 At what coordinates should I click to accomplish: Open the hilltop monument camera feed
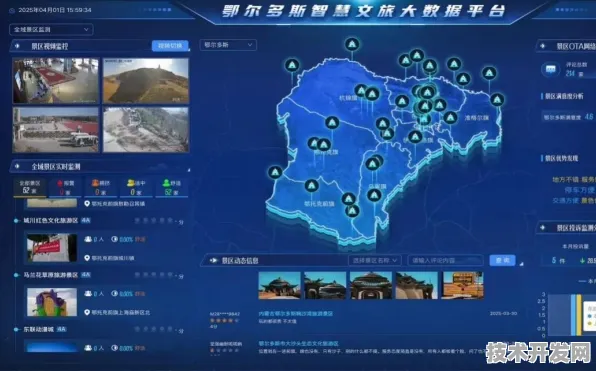(146, 81)
